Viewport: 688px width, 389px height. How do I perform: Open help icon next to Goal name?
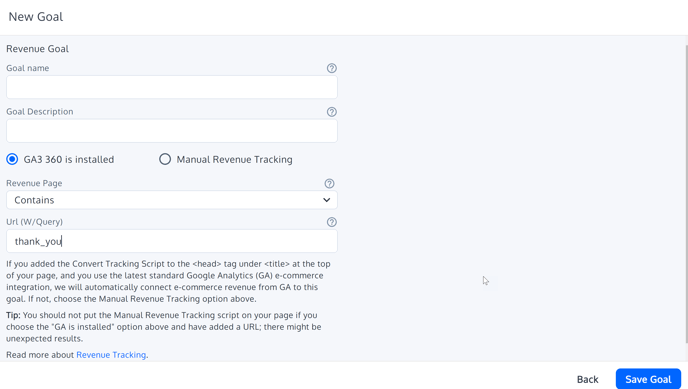pyautogui.click(x=332, y=68)
